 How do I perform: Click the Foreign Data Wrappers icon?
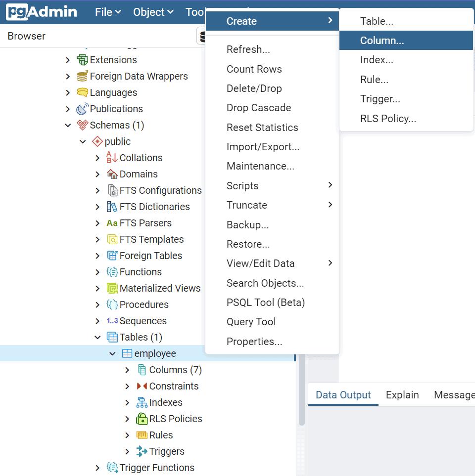82,76
